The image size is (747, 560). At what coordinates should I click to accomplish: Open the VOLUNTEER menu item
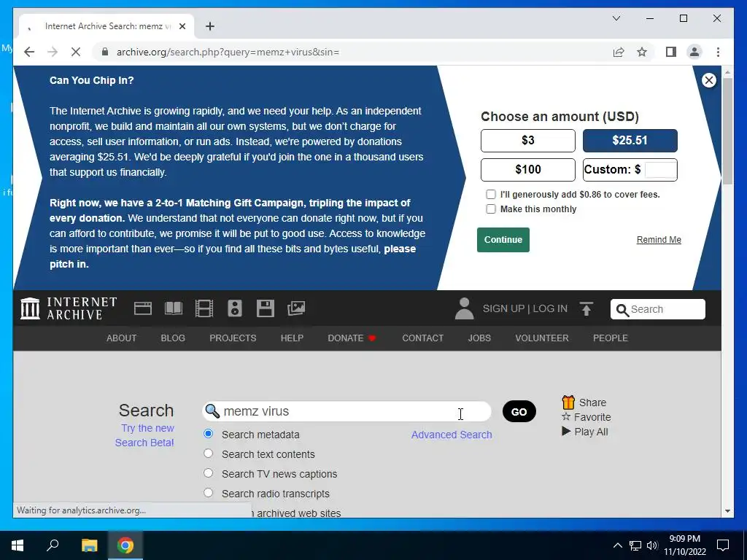tap(542, 338)
